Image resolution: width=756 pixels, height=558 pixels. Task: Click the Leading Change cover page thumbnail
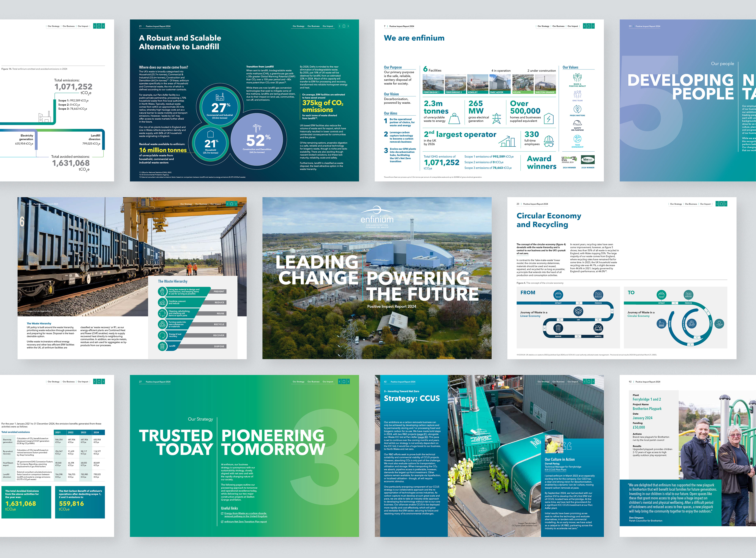[377, 278]
